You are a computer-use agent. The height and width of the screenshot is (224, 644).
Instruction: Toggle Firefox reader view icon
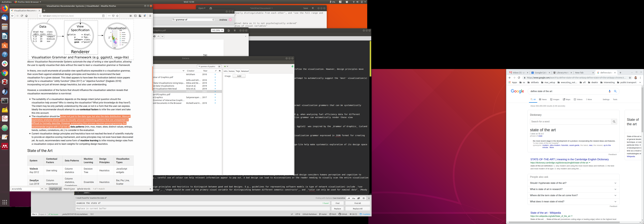pos(103,16)
